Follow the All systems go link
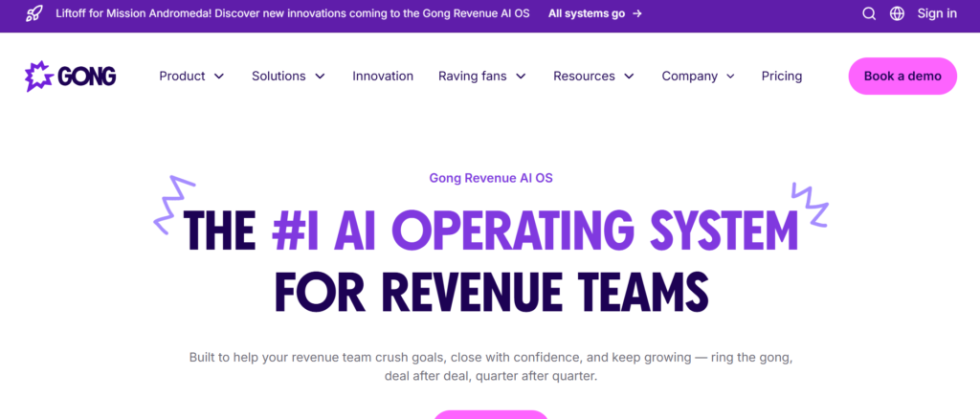 coord(587,13)
